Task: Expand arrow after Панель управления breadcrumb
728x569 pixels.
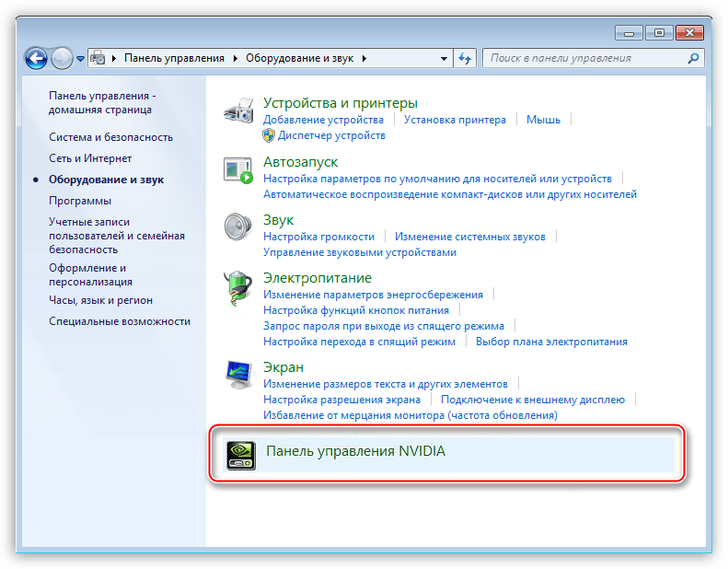Action: click(x=235, y=59)
